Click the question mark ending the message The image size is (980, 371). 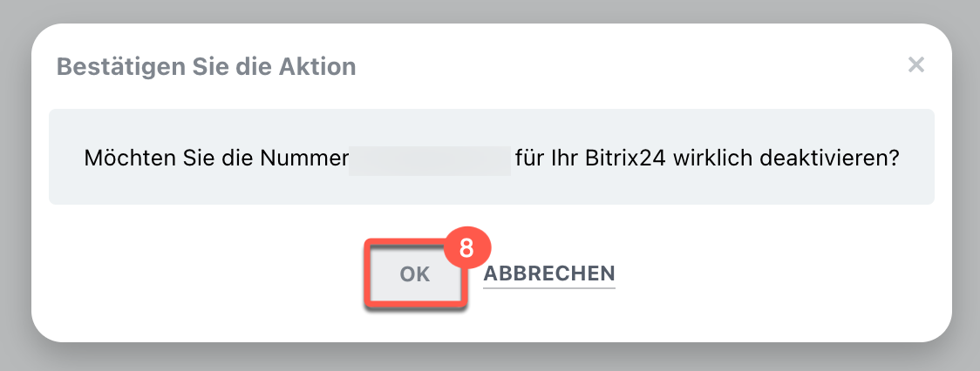(895, 159)
